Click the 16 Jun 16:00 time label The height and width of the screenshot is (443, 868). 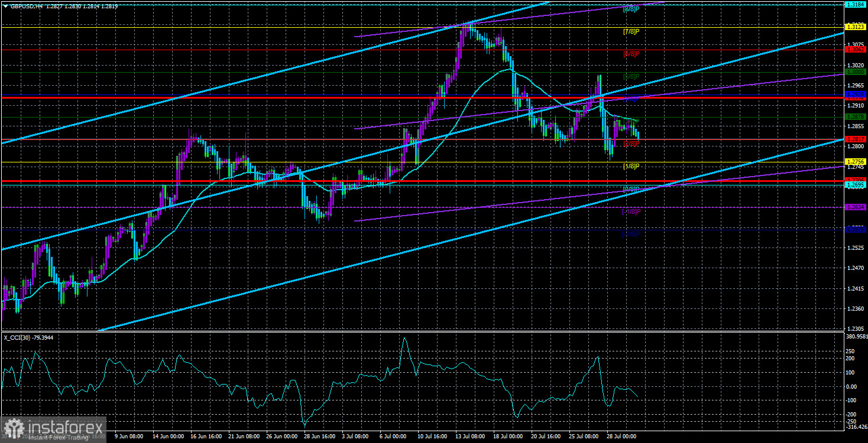pyautogui.click(x=206, y=437)
